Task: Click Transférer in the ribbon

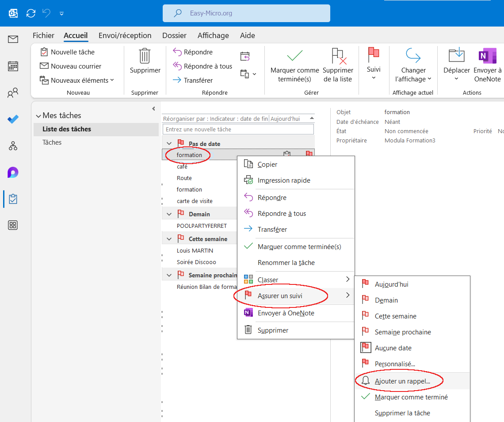Action: (193, 81)
